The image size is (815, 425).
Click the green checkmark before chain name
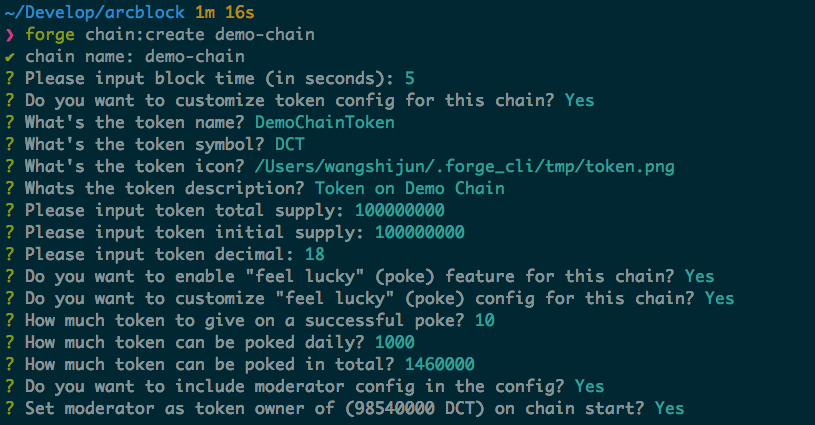coord(9,56)
